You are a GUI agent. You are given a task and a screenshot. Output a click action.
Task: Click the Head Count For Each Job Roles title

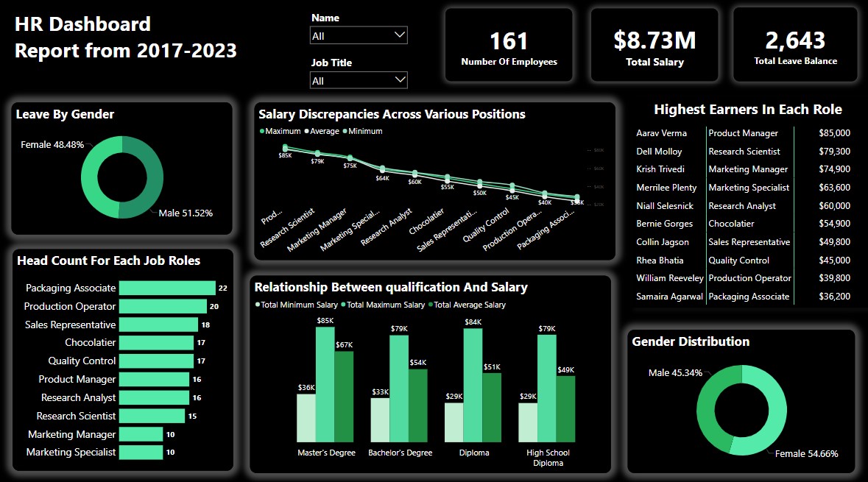pos(108,261)
